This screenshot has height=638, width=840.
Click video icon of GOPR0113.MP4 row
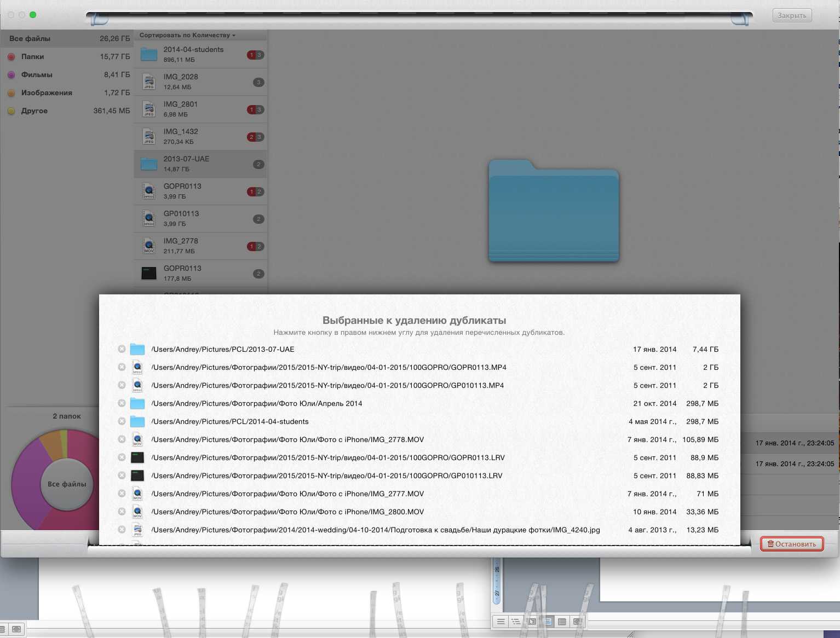coord(137,367)
